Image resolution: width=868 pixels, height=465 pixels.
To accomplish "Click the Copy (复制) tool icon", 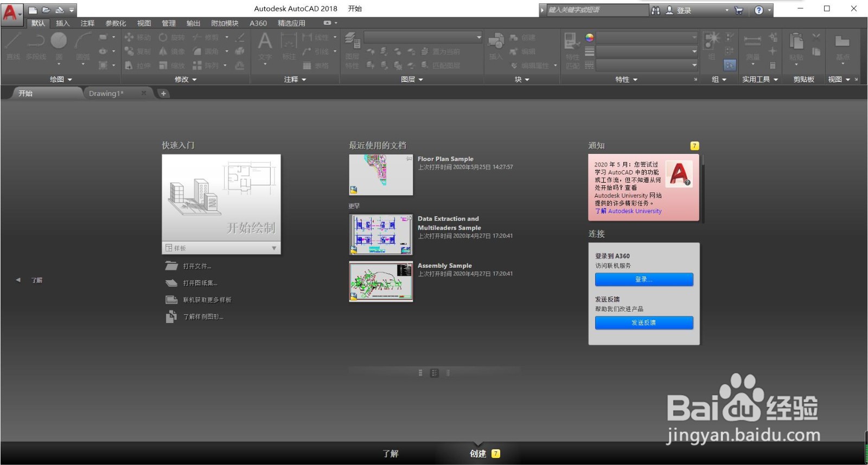I will coord(129,51).
